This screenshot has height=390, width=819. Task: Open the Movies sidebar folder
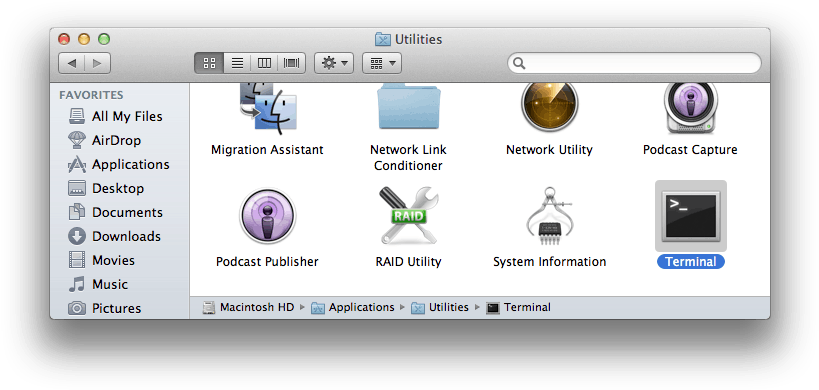click(x=101, y=261)
